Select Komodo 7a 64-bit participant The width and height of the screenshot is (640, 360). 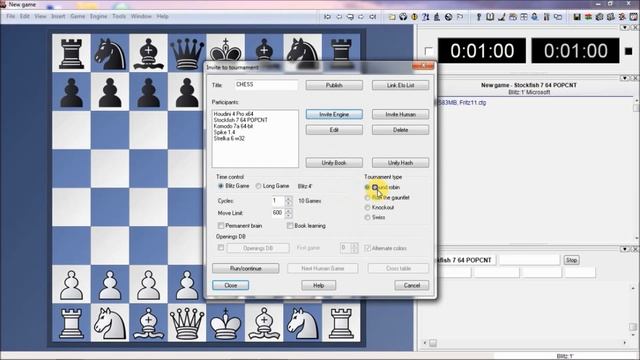click(233, 126)
